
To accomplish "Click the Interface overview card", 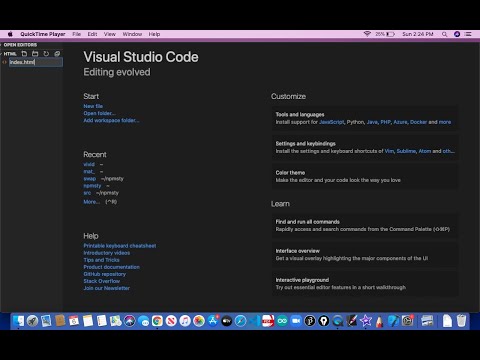I will (x=365, y=254).
